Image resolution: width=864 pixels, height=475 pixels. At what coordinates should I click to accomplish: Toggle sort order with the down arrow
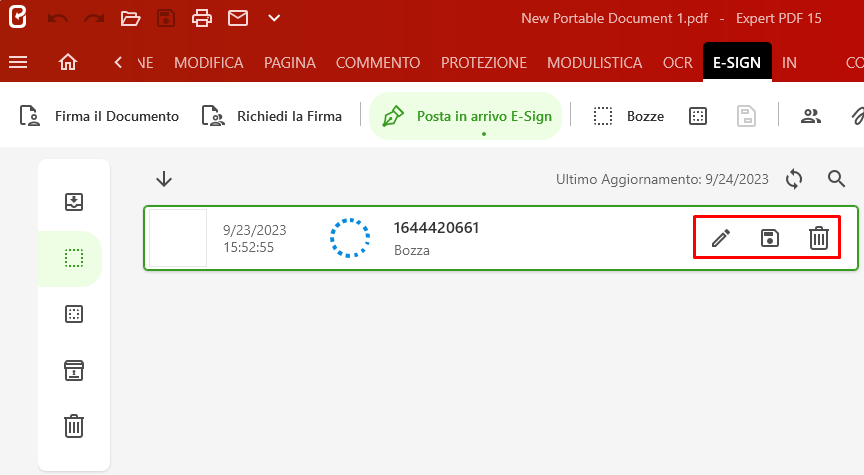[164, 179]
